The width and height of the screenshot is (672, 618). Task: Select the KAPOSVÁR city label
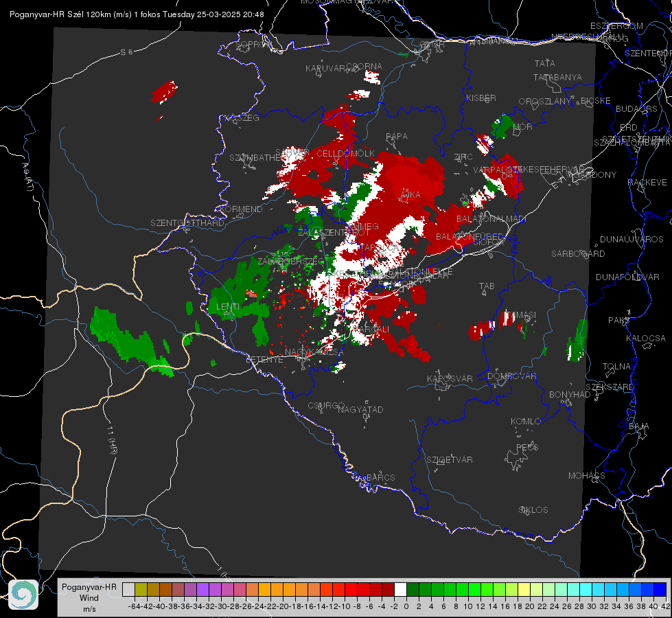click(450, 378)
